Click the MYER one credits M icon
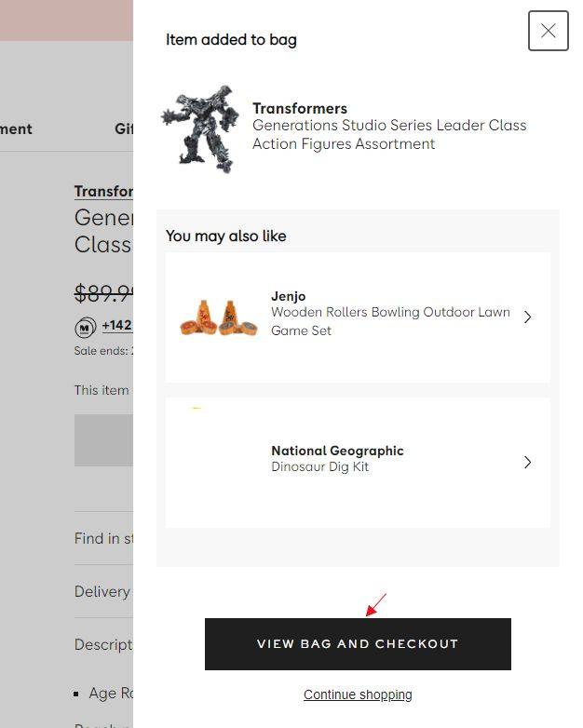Viewport: 583px width, 728px height. point(85,328)
